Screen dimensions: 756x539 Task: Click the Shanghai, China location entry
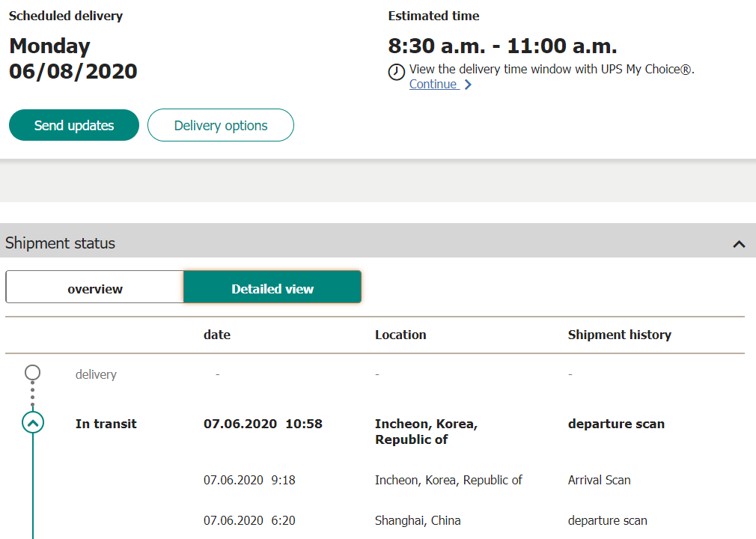(x=418, y=520)
